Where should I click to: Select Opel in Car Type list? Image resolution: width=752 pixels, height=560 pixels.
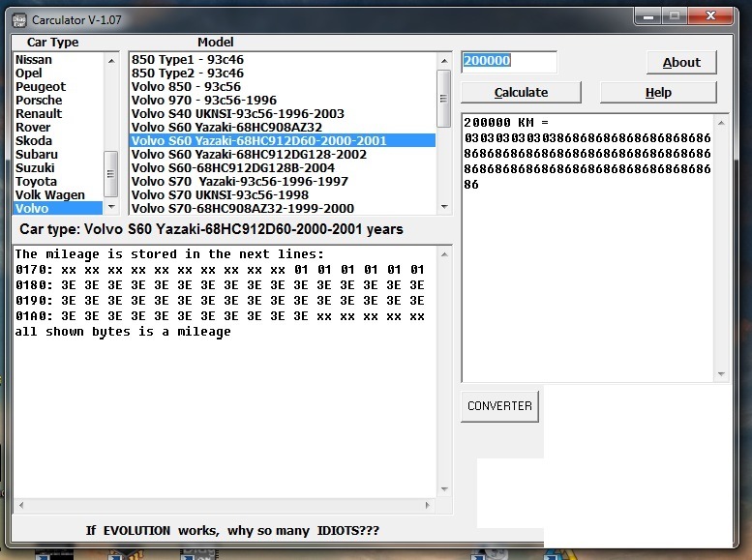[x=58, y=73]
